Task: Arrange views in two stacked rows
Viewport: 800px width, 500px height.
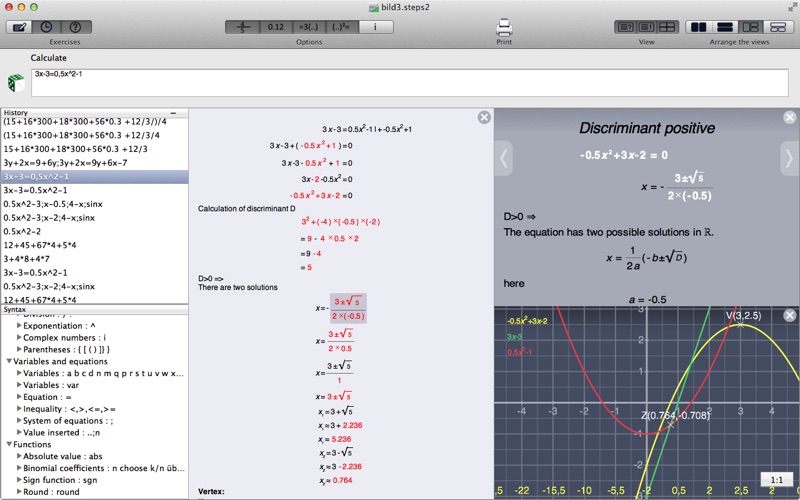Action: point(724,27)
